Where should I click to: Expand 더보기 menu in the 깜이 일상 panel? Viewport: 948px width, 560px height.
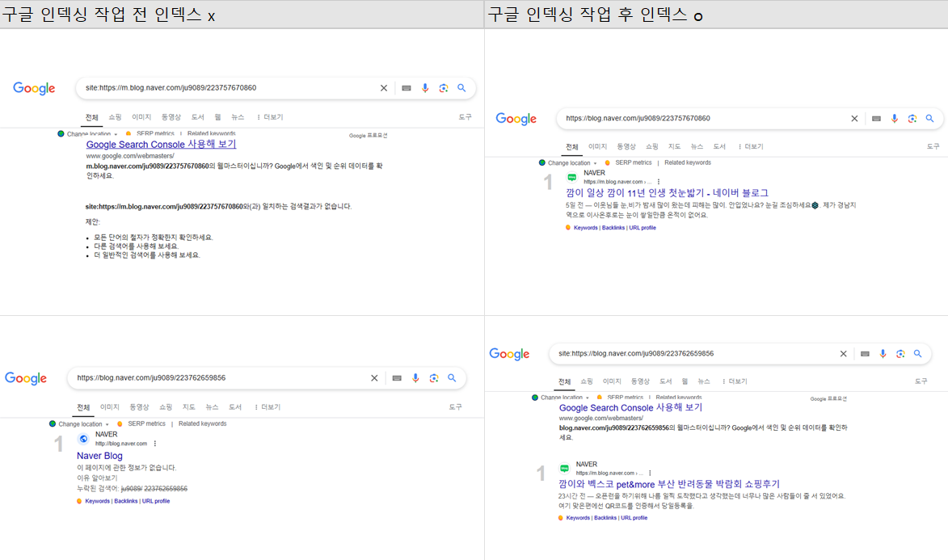pyautogui.click(x=750, y=146)
